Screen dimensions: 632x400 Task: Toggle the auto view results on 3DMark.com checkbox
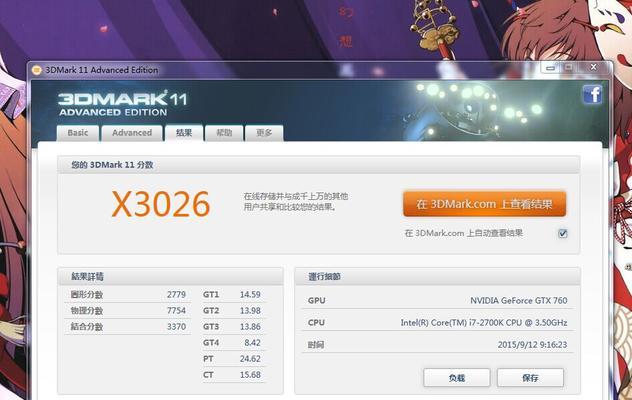pos(563,233)
